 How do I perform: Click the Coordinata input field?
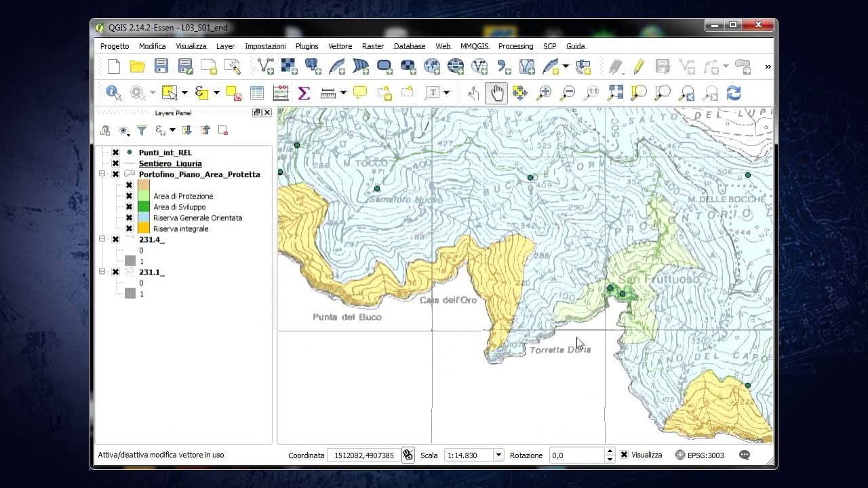click(x=363, y=455)
